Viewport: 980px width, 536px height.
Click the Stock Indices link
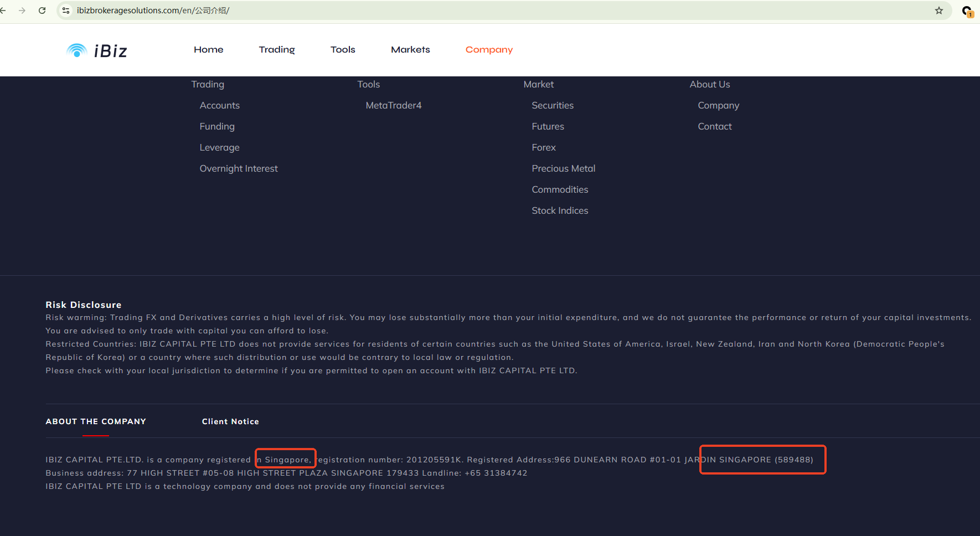pyautogui.click(x=560, y=211)
